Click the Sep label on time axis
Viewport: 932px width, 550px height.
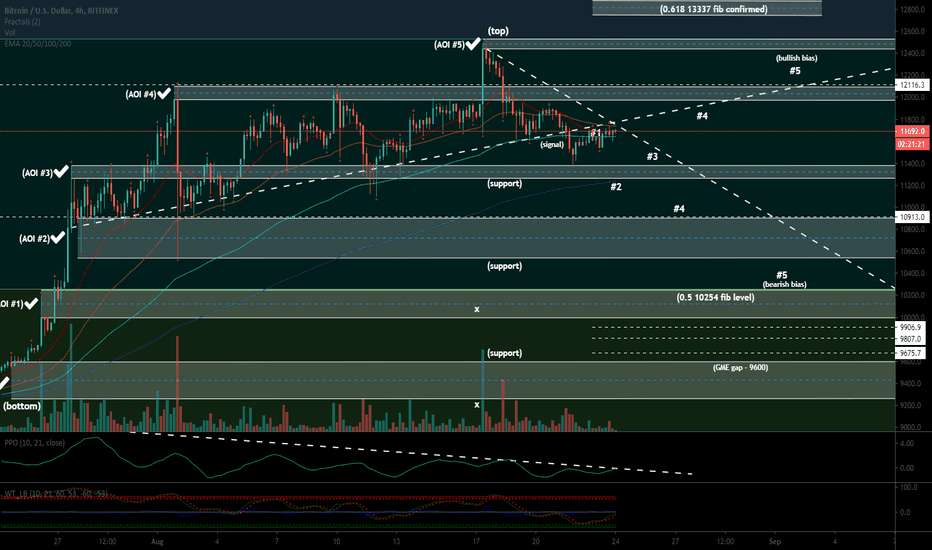[x=774, y=542]
